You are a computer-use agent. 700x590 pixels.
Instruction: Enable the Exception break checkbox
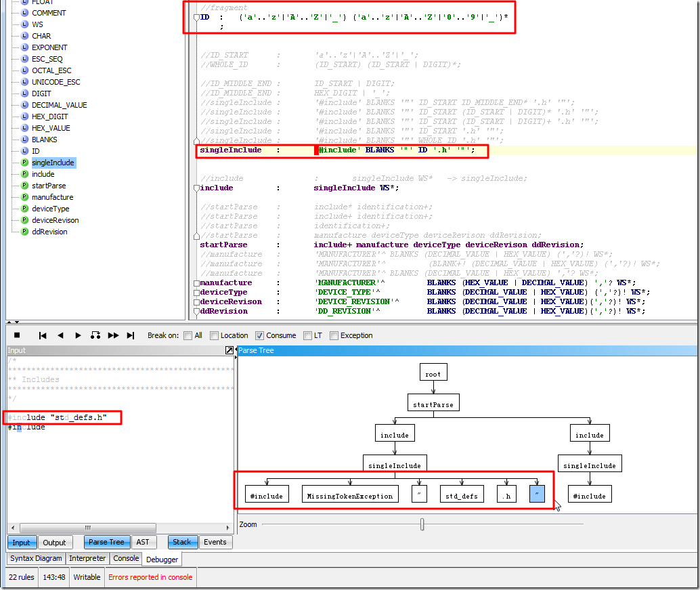pyautogui.click(x=334, y=335)
